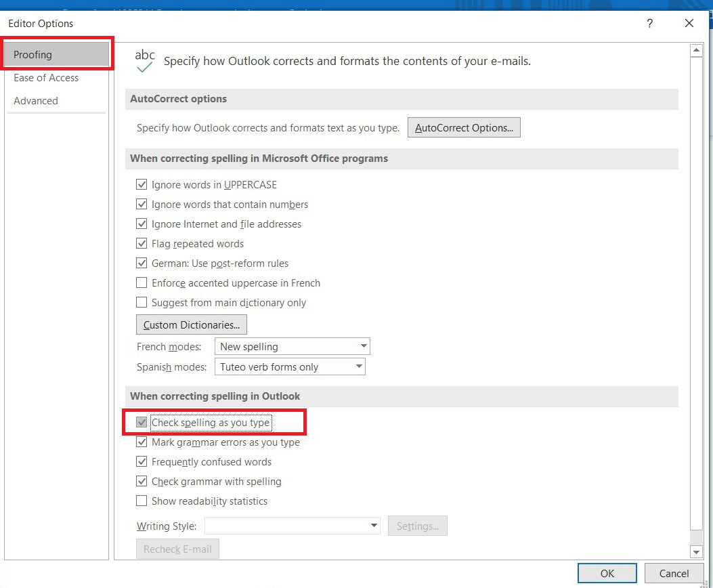Enable Enforce accented uppercase in French
Viewport: 713px width, 588px height.
pyautogui.click(x=142, y=282)
